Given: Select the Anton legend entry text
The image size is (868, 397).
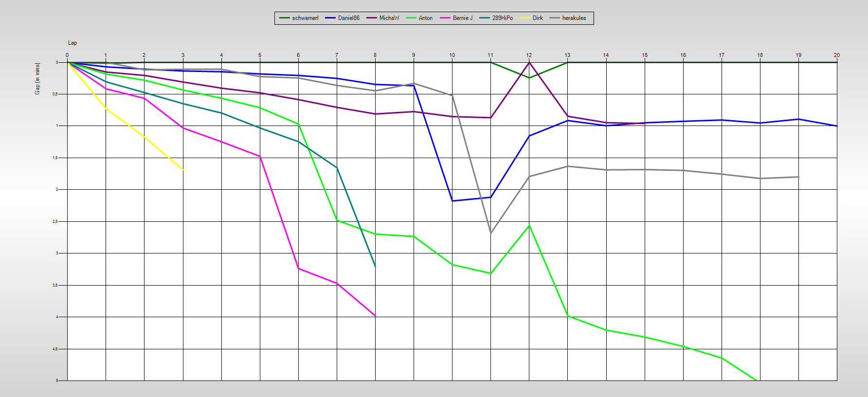Looking at the screenshot, I should (425, 18).
